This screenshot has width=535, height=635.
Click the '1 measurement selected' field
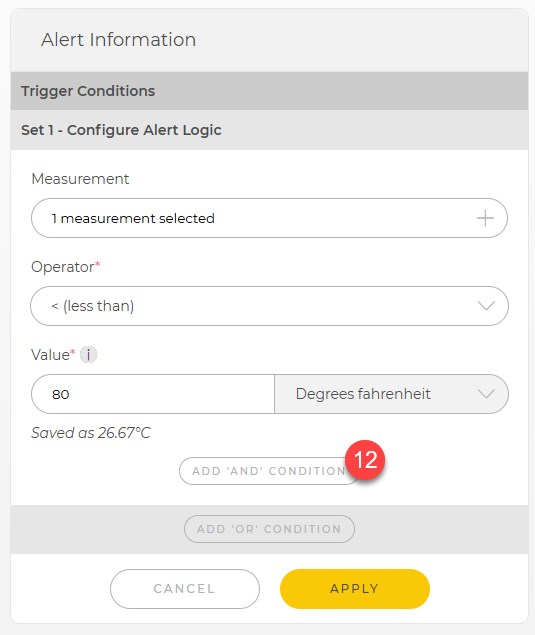[x=269, y=218]
